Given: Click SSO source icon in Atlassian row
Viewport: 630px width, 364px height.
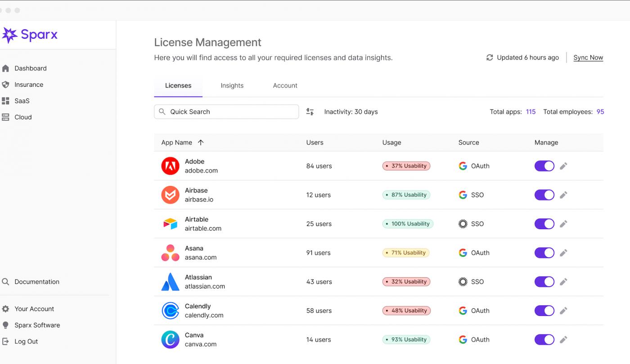Looking at the screenshot, I should pyautogui.click(x=463, y=282).
